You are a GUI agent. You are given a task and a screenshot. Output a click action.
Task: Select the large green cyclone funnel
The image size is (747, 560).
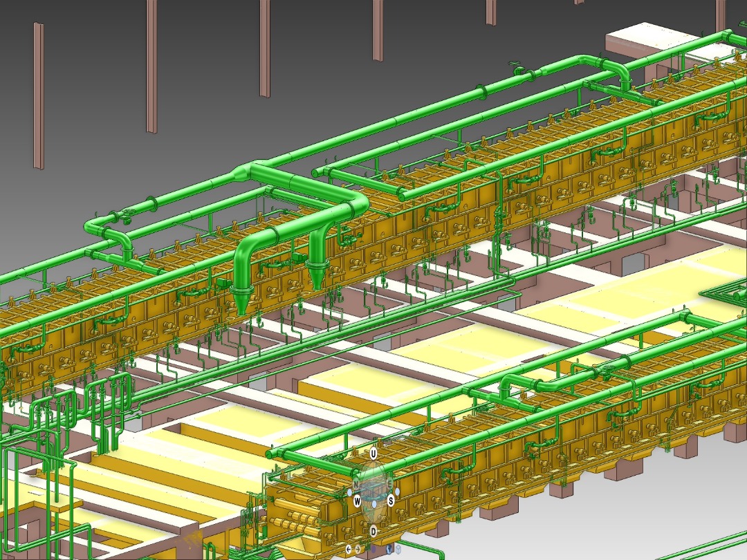tap(241, 297)
